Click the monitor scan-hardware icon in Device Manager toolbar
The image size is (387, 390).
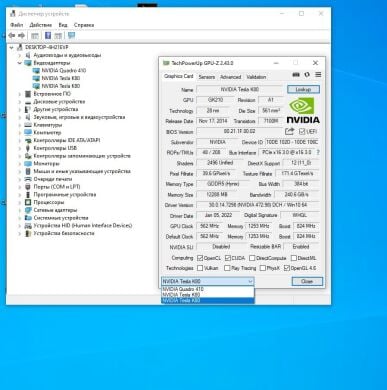click(71, 35)
